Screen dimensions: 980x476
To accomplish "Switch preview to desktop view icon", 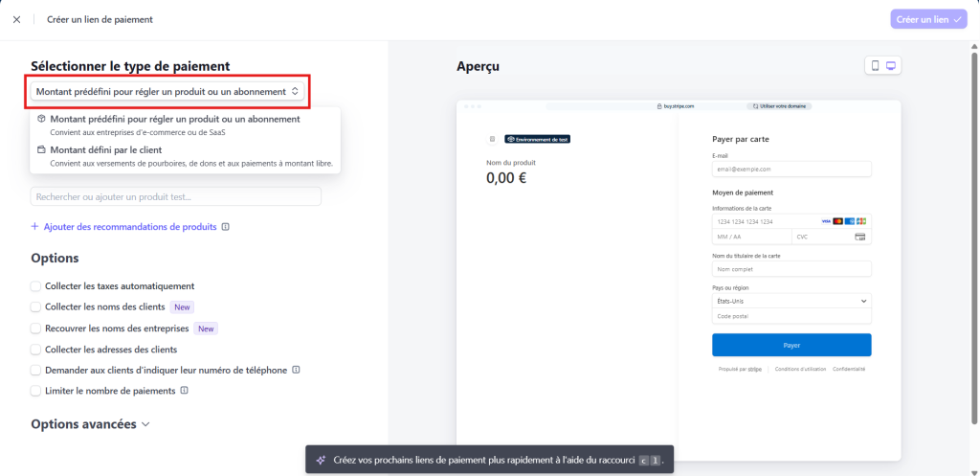I will coord(892,65).
